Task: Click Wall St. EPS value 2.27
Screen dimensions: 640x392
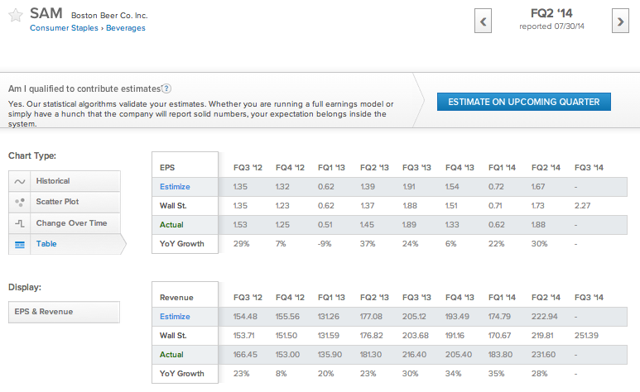Action: pyautogui.click(x=582, y=206)
